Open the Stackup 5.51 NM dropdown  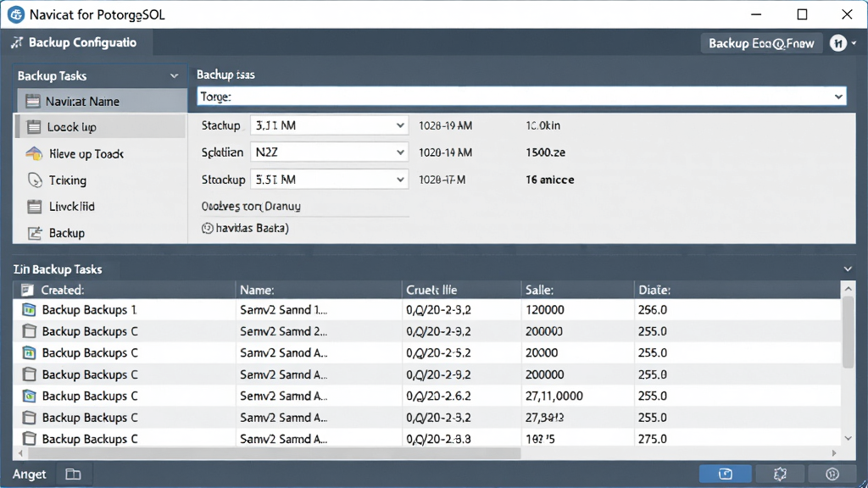click(x=330, y=180)
